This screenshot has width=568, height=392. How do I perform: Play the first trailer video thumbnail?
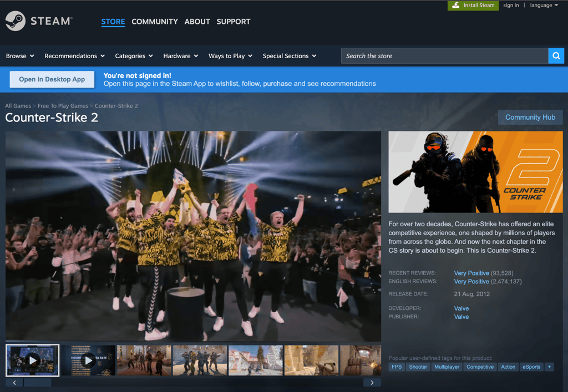(33, 360)
